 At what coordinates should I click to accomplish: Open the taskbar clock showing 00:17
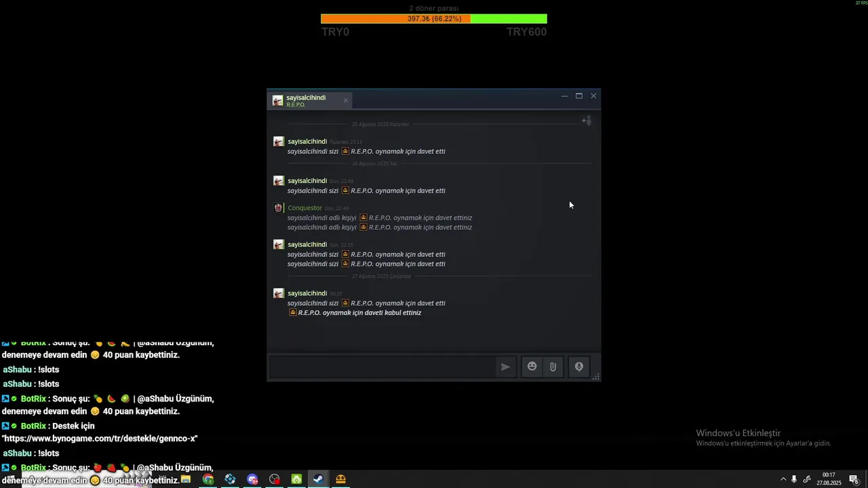pos(829,479)
